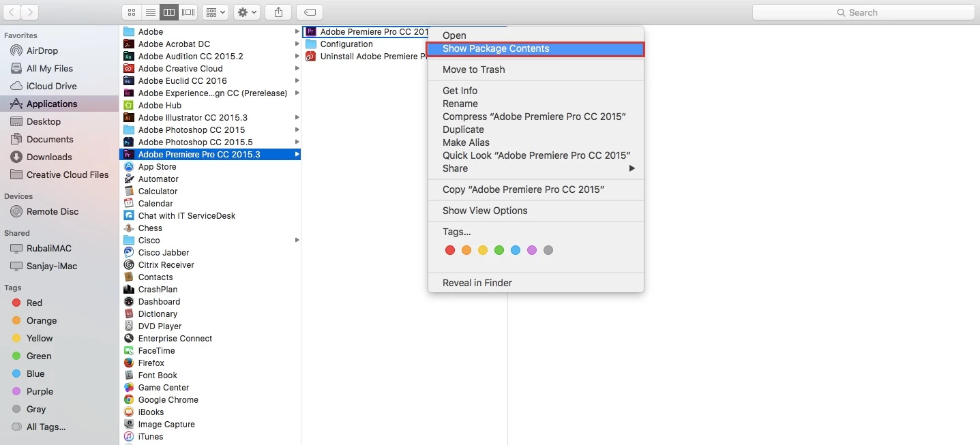
Task: Choose Rename in context menu
Action: click(535, 104)
